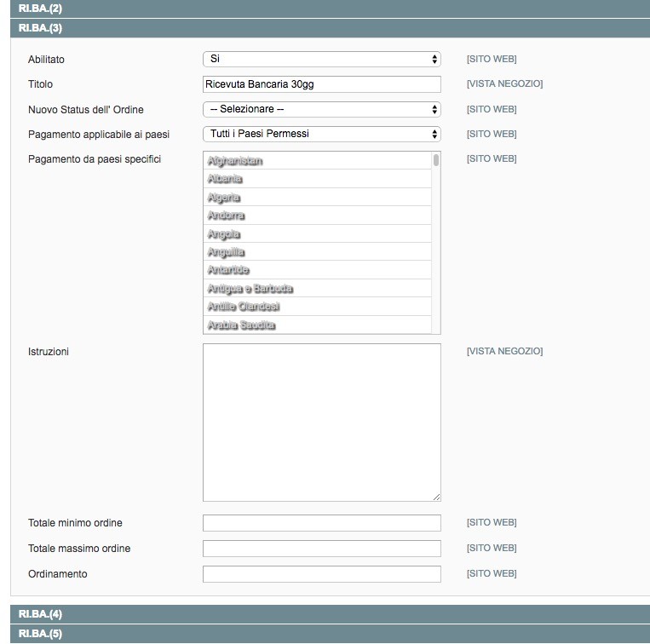Click VISTA NEGOZIO scope beside Titolo

point(504,83)
